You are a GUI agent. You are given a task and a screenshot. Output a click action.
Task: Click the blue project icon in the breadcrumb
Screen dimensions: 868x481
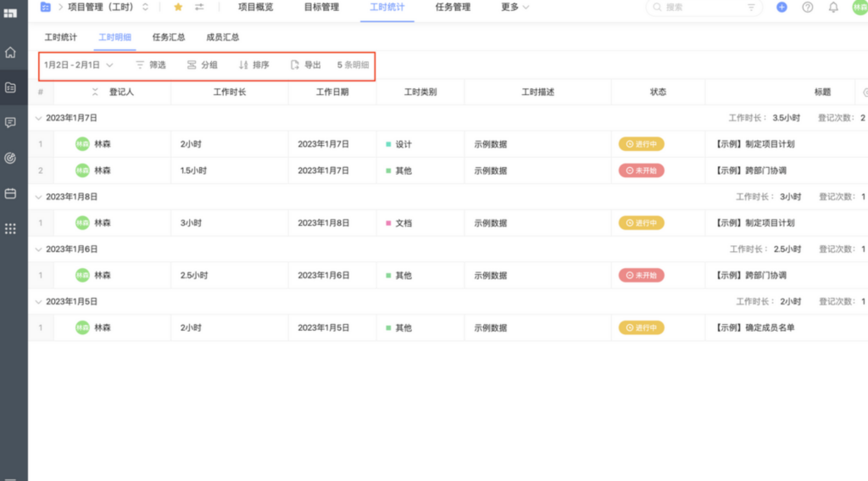(x=46, y=7)
